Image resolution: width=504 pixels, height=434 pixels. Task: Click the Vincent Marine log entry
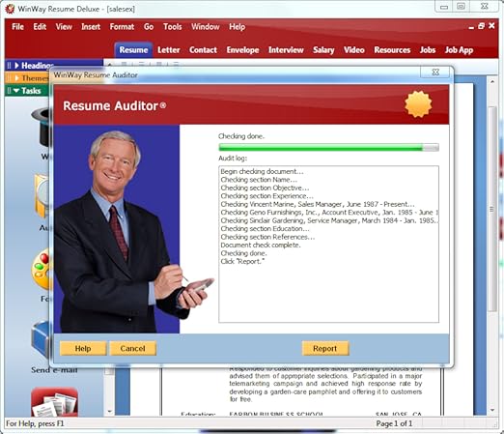tap(318, 204)
